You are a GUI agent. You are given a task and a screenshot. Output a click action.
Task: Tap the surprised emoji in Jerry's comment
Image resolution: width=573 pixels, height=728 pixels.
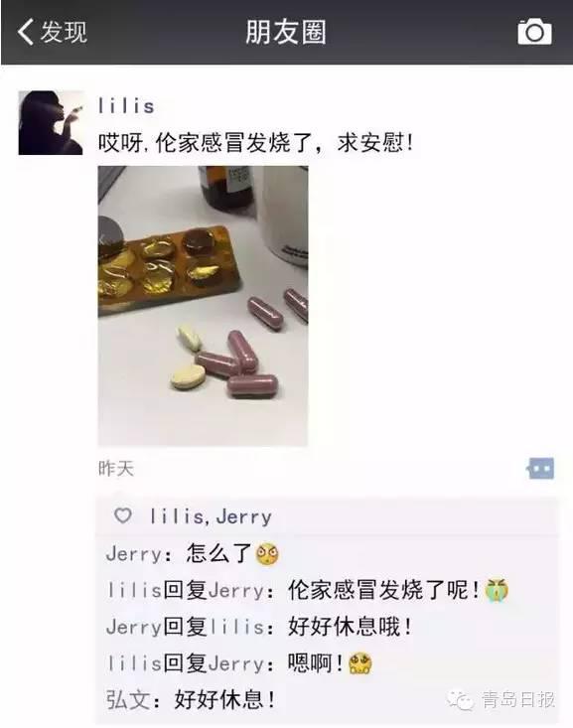(x=267, y=553)
